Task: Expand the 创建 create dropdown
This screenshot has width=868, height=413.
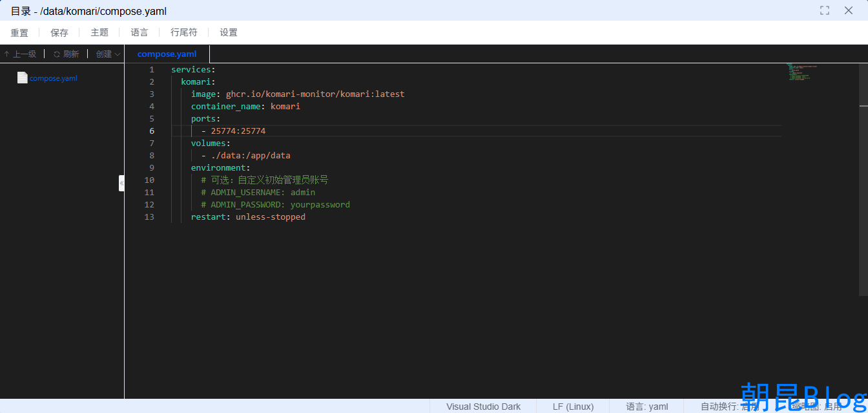Action: click(x=108, y=54)
